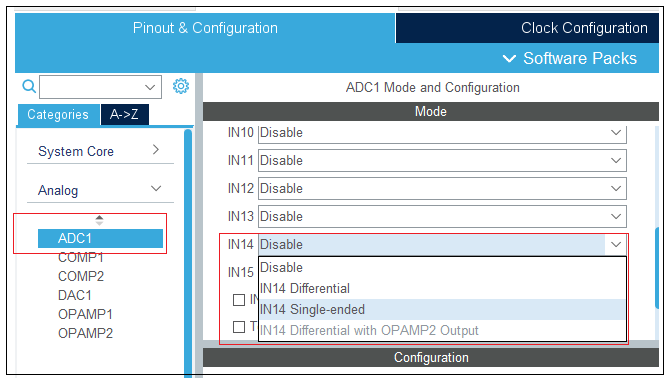Open the search box dropdown arrow
This screenshot has width=672, height=382.
coord(150,87)
